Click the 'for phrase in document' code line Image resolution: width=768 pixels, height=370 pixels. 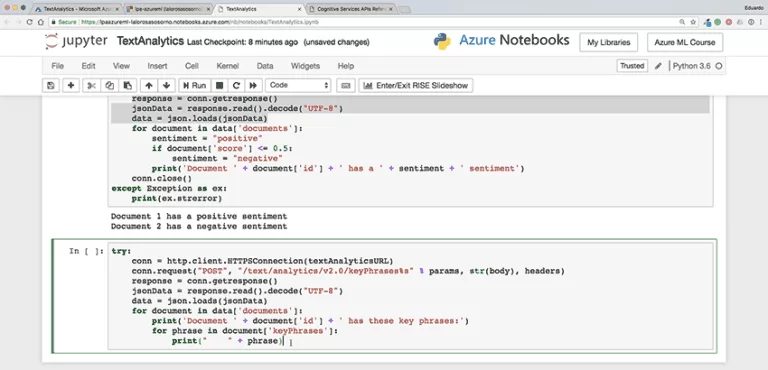[245, 331]
